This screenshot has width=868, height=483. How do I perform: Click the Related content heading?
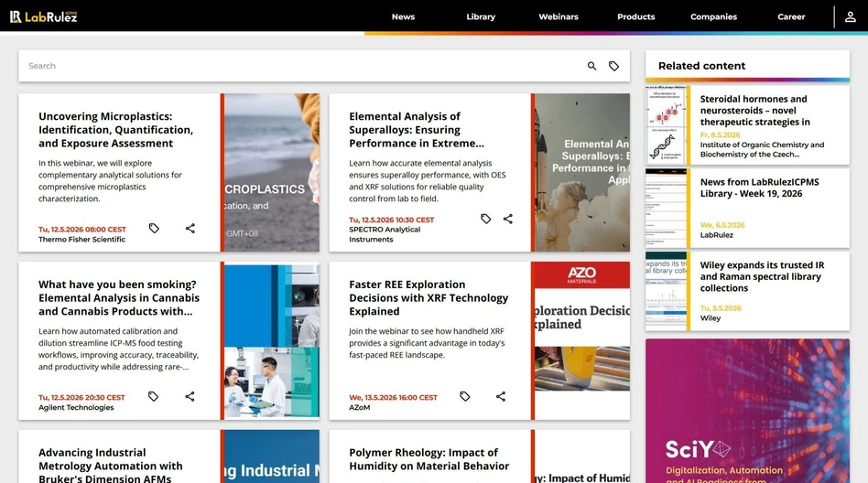pos(701,66)
